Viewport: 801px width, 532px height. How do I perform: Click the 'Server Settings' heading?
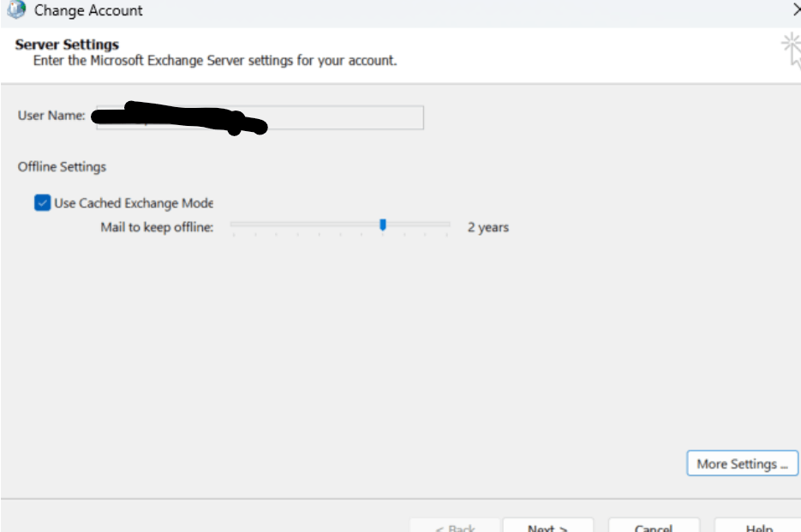point(67,45)
